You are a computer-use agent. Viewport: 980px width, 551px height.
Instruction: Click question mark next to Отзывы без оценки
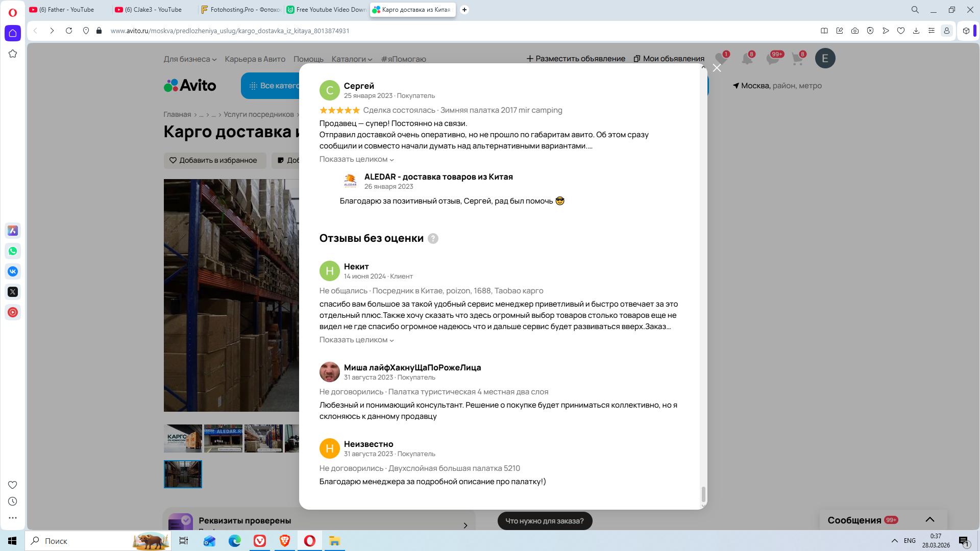pyautogui.click(x=433, y=238)
